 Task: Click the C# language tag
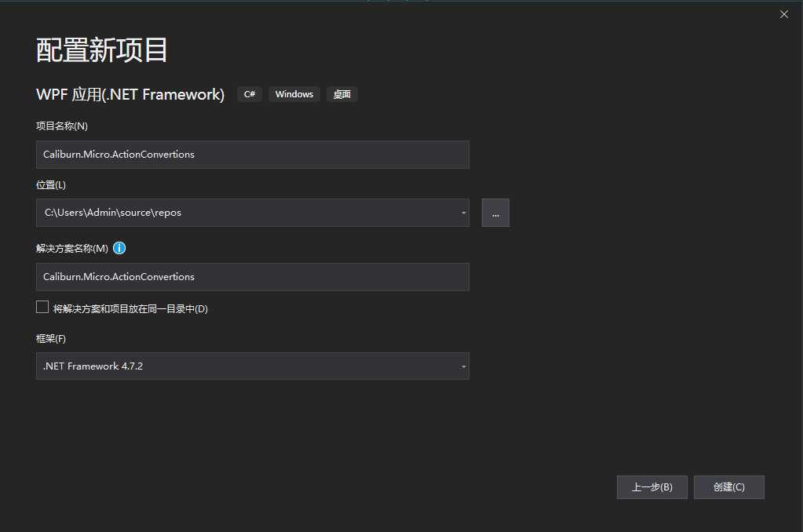250,94
